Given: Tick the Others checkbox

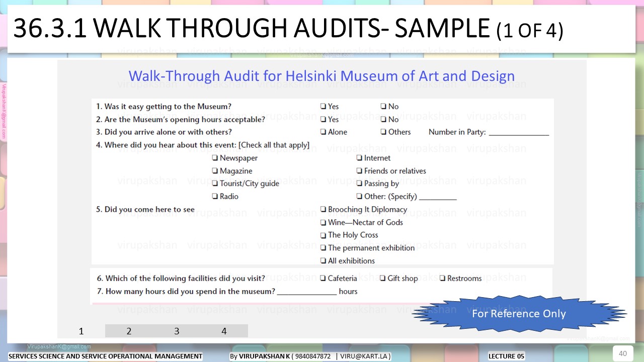Looking at the screenshot, I should click(383, 132).
